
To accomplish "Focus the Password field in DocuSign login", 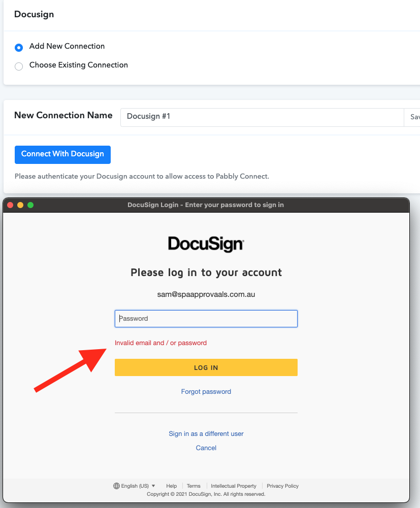I will [206, 319].
